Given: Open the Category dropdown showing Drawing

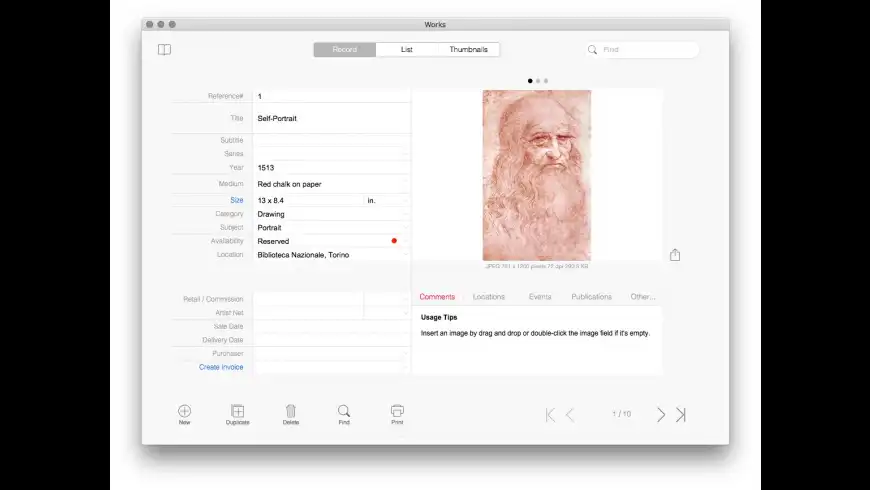Looking at the screenshot, I should (331, 214).
